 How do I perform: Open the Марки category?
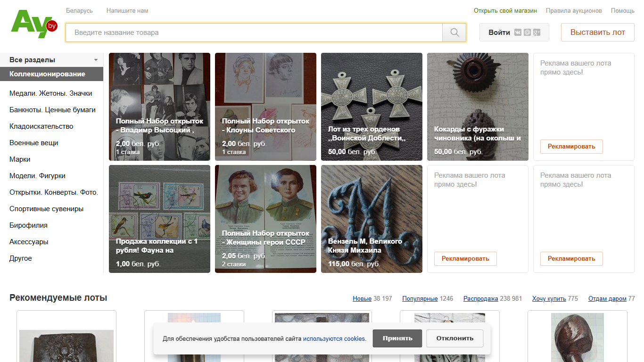(20, 159)
